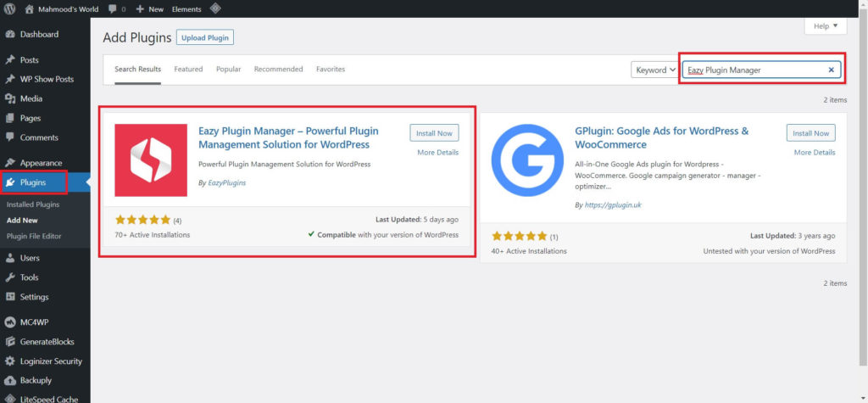Clear the search with the X icon

click(x=831, y=70)
